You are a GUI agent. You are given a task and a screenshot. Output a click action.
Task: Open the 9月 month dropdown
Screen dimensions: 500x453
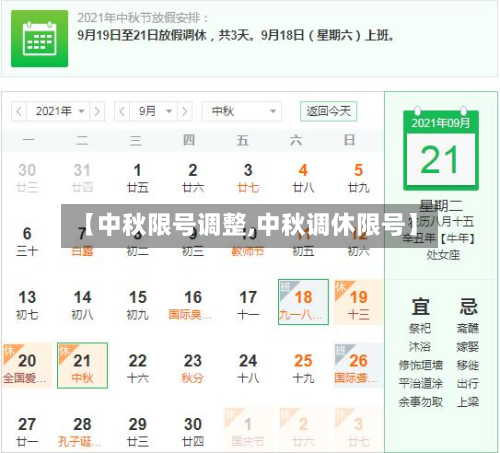click(153, 111)
